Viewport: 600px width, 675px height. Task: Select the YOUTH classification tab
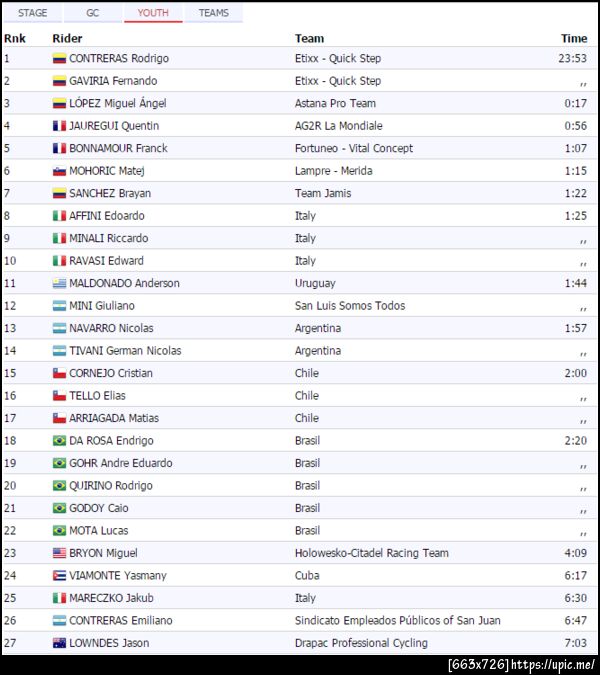tap(153, 13)
